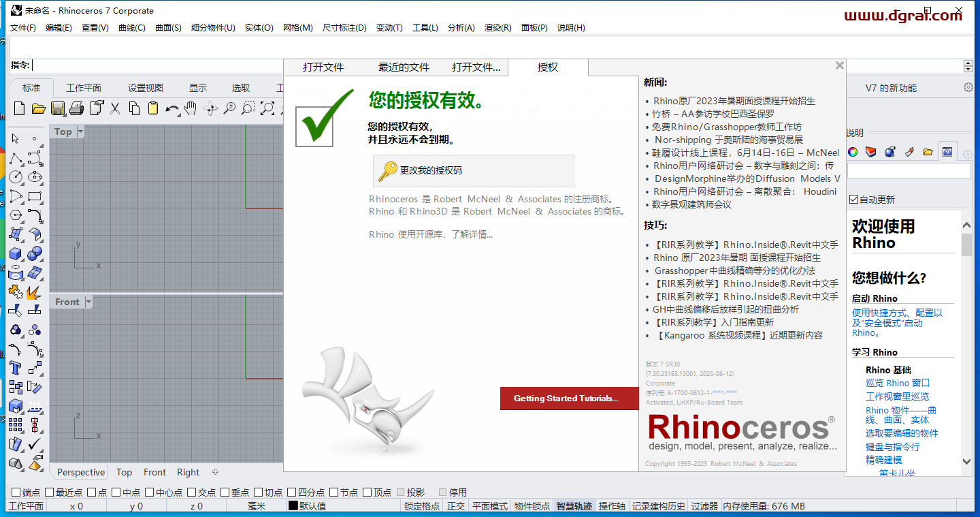Click the Cut scissors icon
Image resolution: width=980 pixels, height=517 pixels.
click(115, 108)
